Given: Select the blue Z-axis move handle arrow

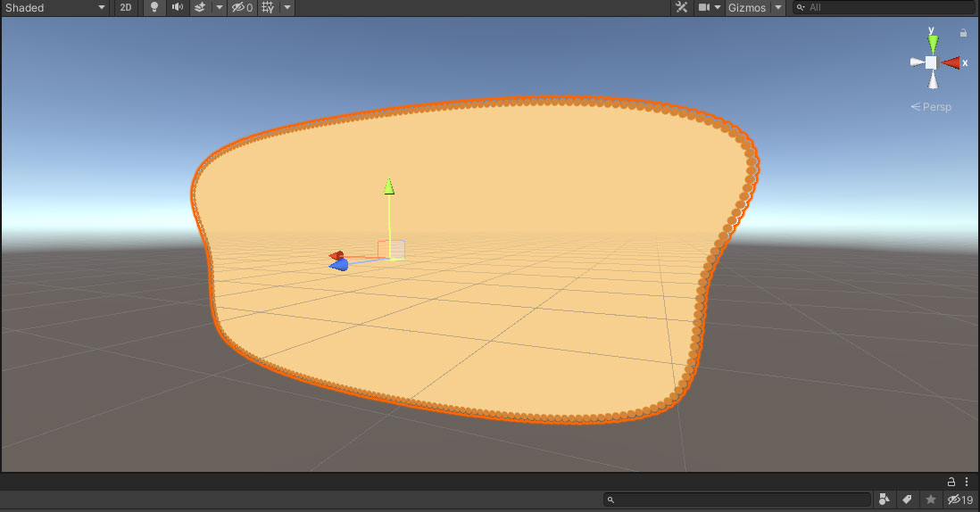Looking at the screenshot, I should click(339, 265).
